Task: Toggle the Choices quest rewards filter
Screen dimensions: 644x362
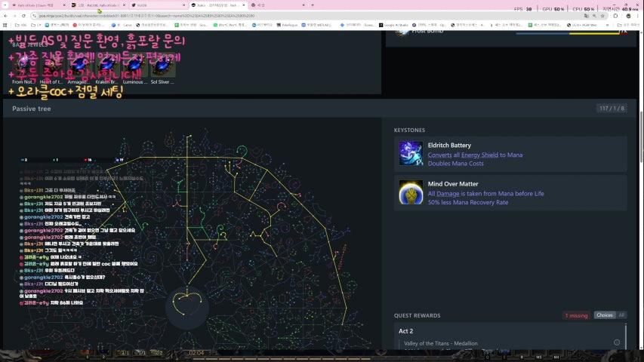Action: click(x=604, y=315)
